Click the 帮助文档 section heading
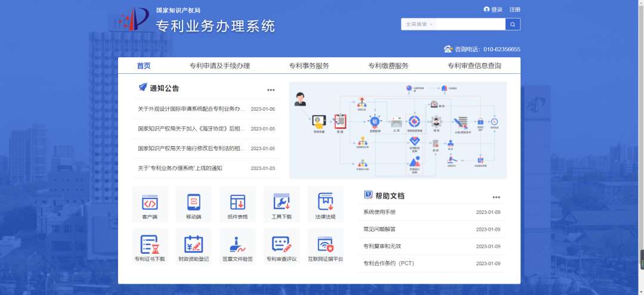The image size is (644, 295). [390, 195]
